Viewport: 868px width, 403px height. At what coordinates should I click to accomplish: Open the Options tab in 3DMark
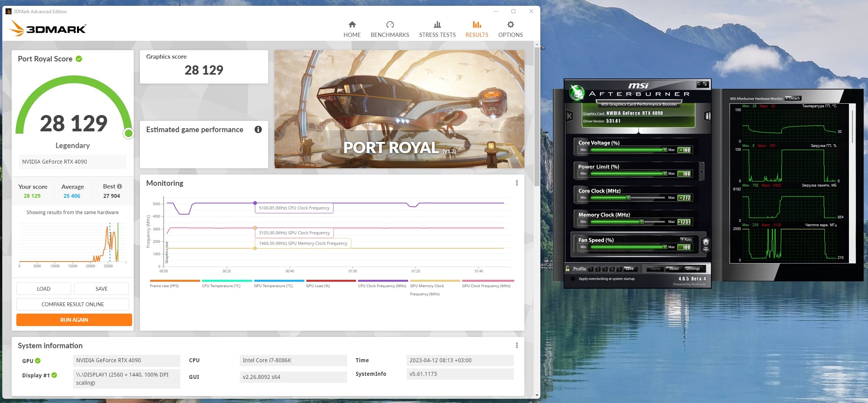510,30
